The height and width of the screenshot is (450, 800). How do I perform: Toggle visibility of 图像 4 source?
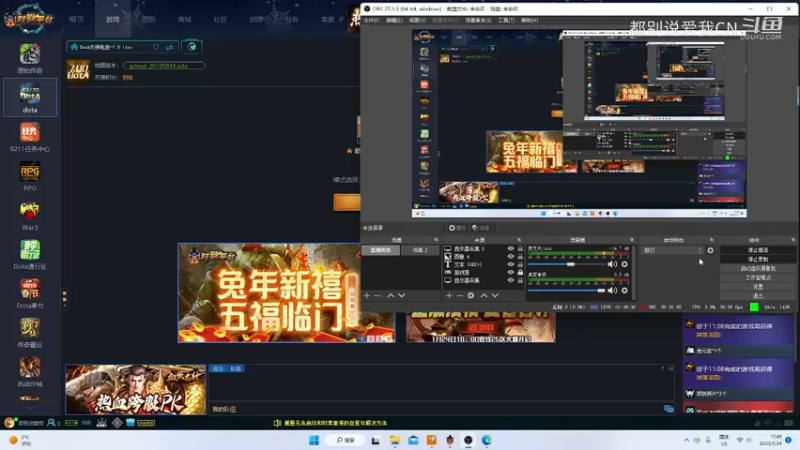click(511, 257)
